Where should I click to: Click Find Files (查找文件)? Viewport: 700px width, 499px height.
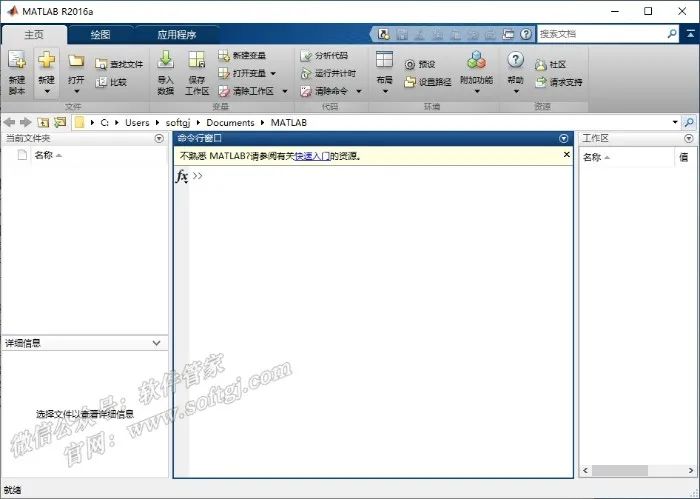click(x=120, y=65)
